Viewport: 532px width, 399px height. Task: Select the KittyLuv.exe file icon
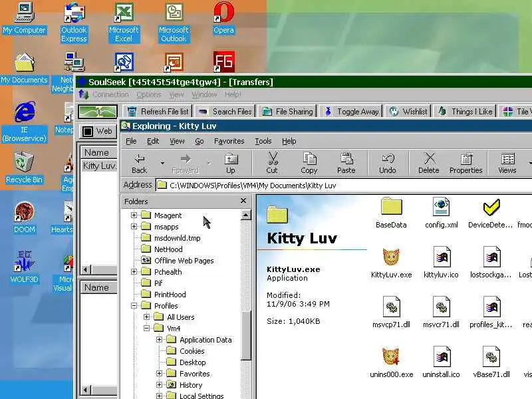pyautogui.click(x=391, y=263)
